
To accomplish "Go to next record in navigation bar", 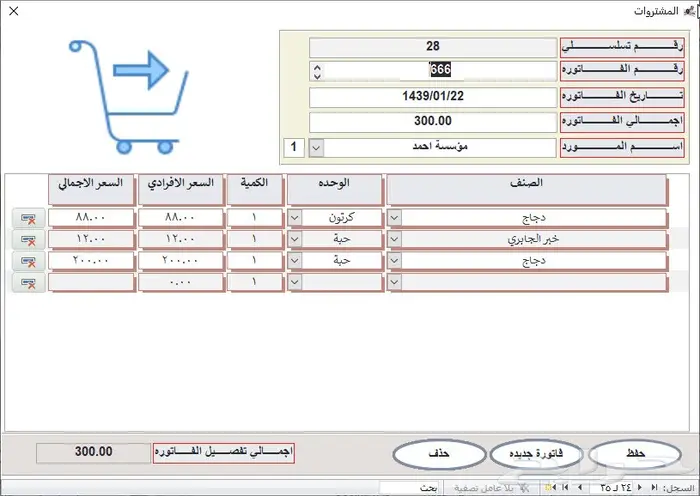I will pos(580,487).
